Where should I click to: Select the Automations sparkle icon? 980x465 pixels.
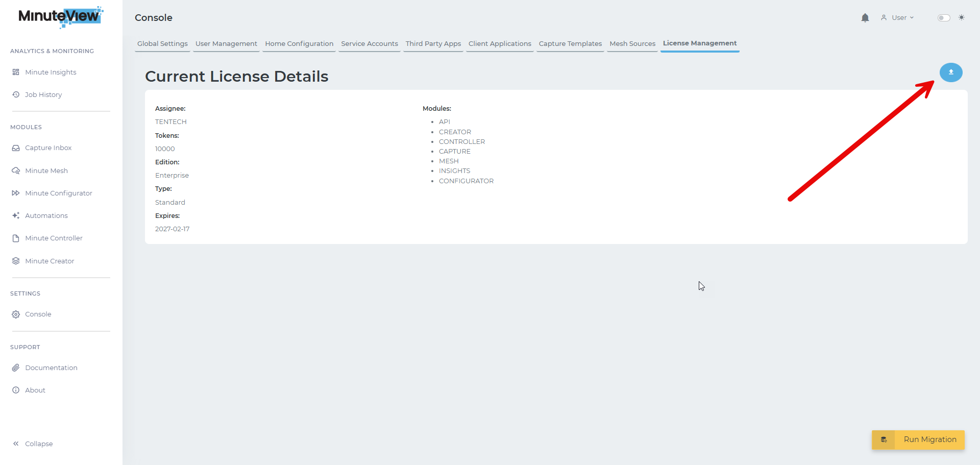pyautogui.click(x=16, y=215)
